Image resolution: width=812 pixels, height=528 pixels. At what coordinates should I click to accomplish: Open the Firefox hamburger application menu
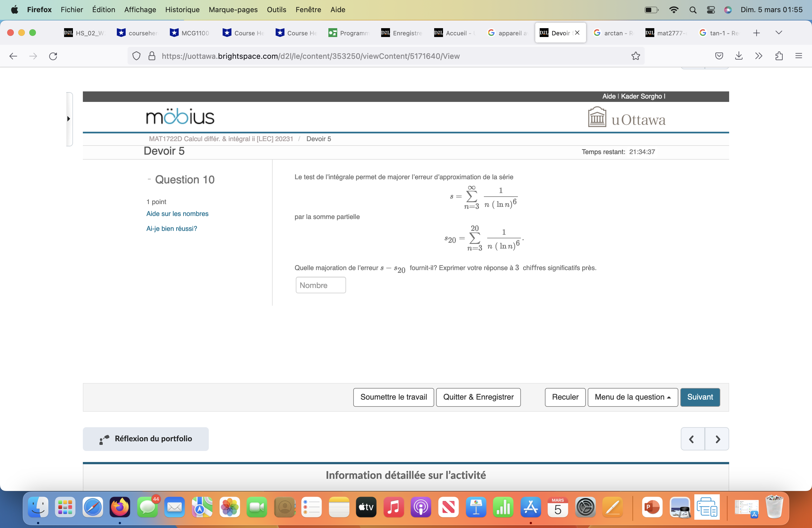point(798,56)
